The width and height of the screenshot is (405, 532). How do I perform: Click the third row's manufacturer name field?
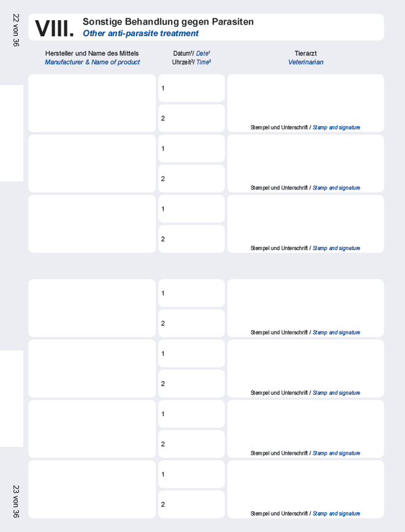pos(92,224)
